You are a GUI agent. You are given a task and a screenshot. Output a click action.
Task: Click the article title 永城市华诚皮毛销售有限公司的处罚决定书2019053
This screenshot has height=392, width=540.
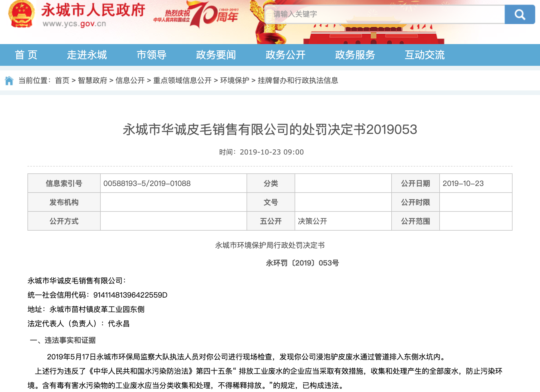tap(270, 129)
